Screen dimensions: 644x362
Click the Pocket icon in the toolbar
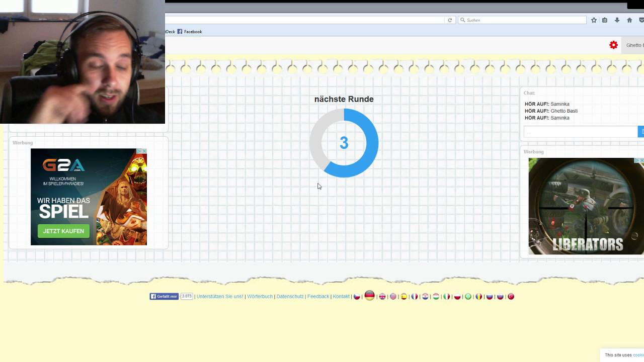click(x=641, y=20)
